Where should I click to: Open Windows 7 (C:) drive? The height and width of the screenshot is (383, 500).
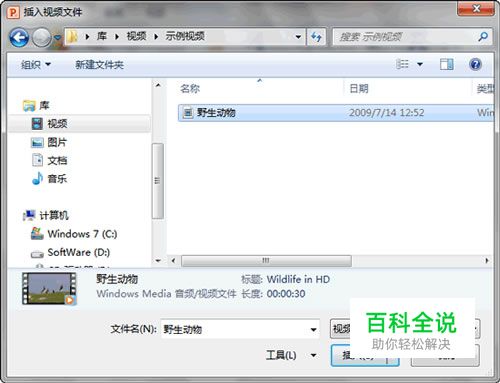click(82, 234)
